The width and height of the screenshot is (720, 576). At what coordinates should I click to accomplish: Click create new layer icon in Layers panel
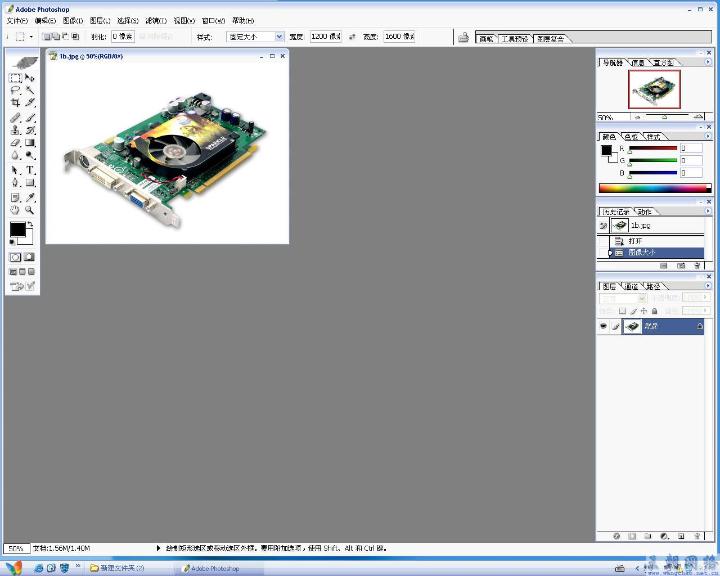click(681, 536)
